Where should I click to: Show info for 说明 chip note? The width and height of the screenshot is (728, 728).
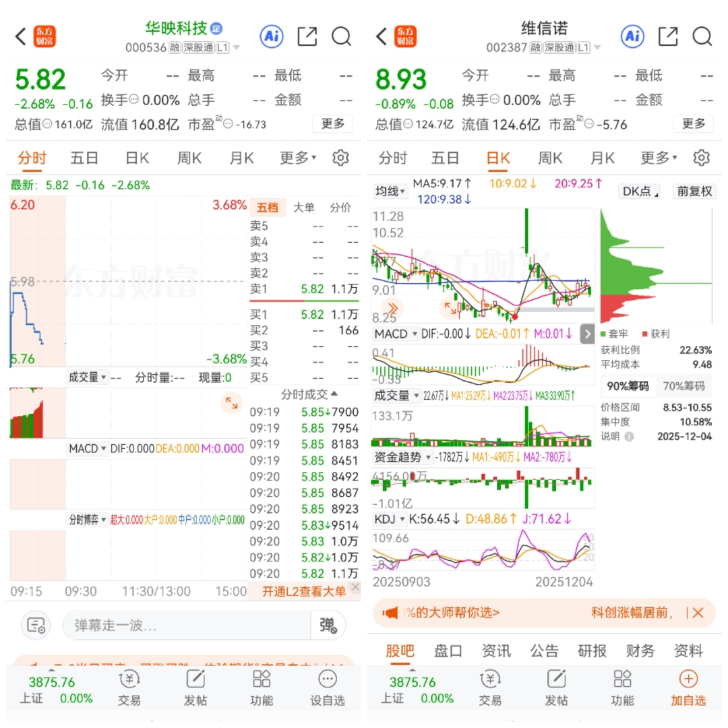point(629,436)
